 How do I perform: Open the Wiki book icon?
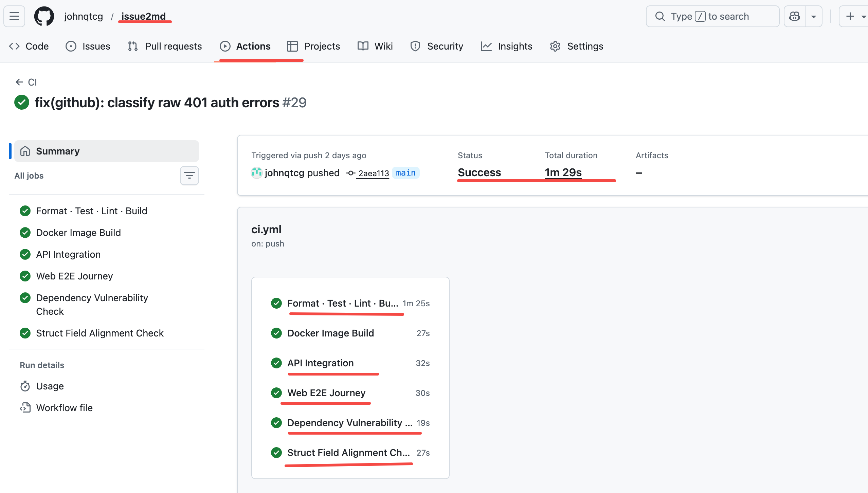(x=362, y=46)
